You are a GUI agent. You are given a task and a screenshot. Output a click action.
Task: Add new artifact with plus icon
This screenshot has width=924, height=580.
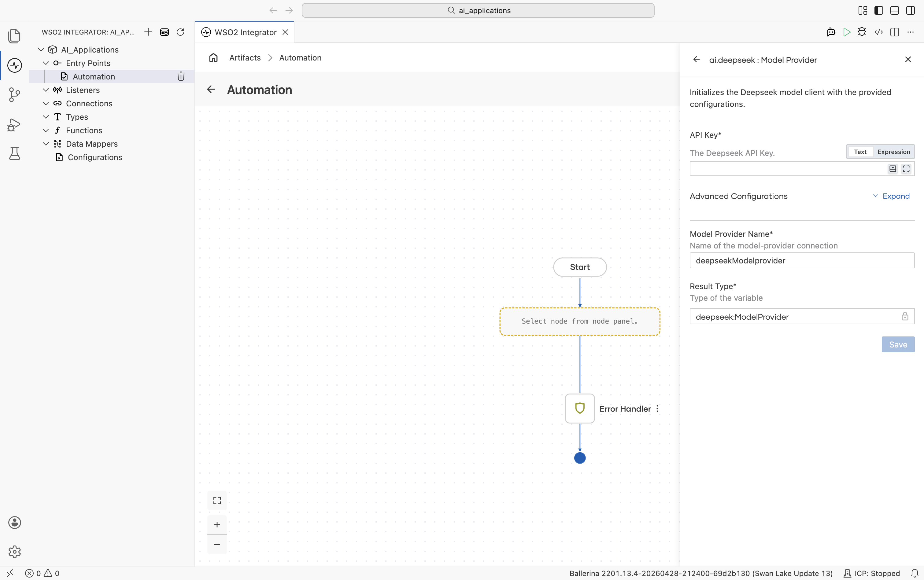[148, 32]
